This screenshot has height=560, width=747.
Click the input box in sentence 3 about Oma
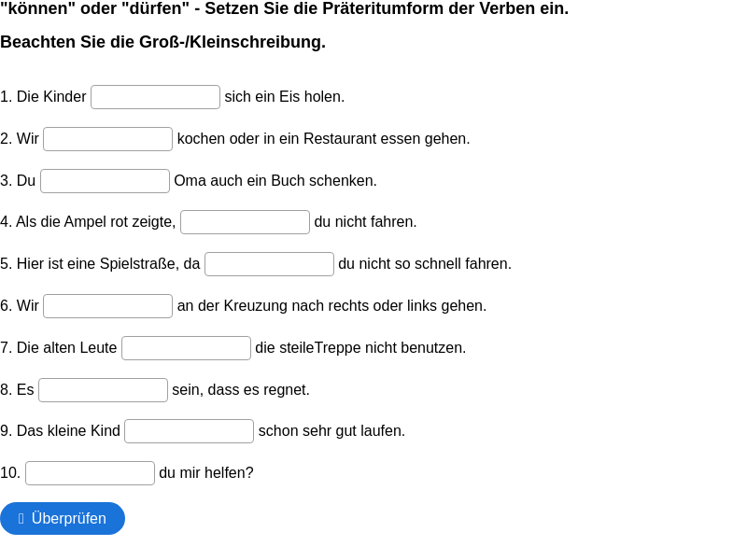pos(104,180)
